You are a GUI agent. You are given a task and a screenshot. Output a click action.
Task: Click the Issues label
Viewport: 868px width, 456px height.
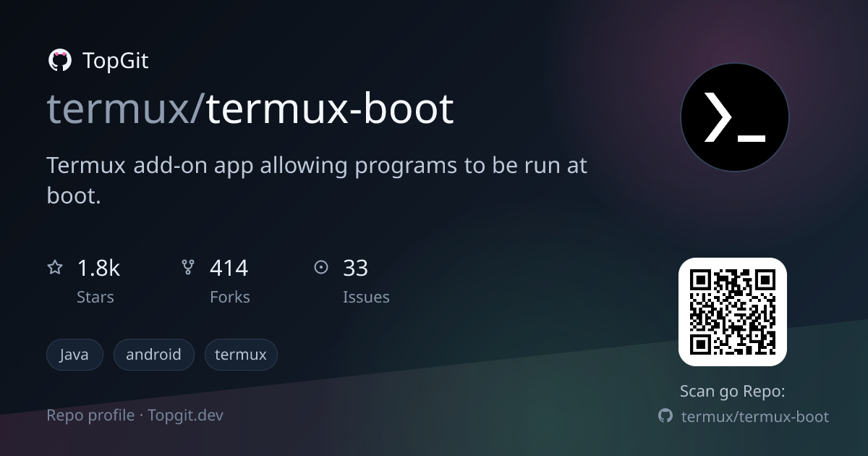point(366,297)
